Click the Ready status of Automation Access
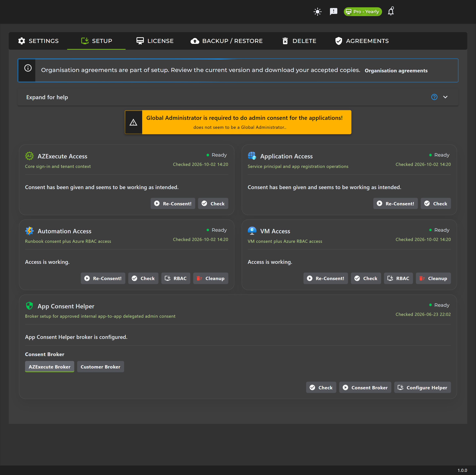 click(217, 230)
